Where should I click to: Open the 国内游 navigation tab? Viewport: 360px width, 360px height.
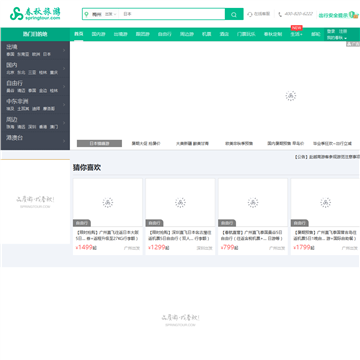point(98,34)
